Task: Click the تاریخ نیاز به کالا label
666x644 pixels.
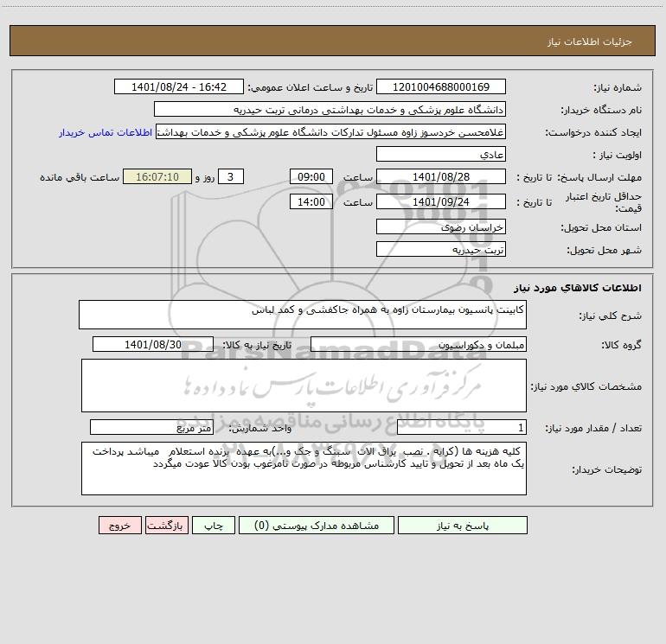Action: pos(257,345)
